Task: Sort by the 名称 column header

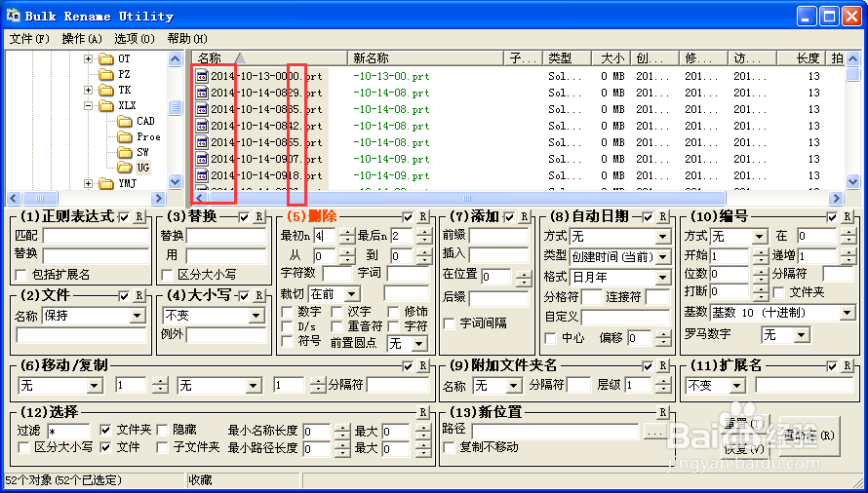Action: (269, 58)
